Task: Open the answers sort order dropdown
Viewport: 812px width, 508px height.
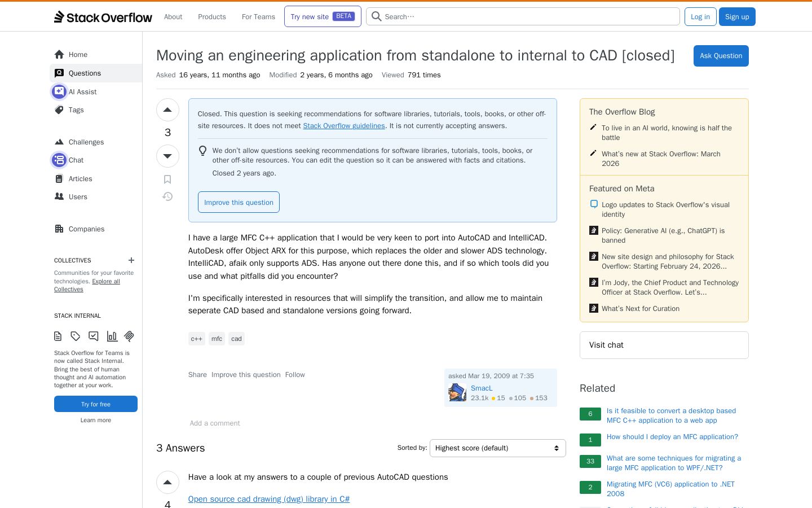Action: point(498,448)
